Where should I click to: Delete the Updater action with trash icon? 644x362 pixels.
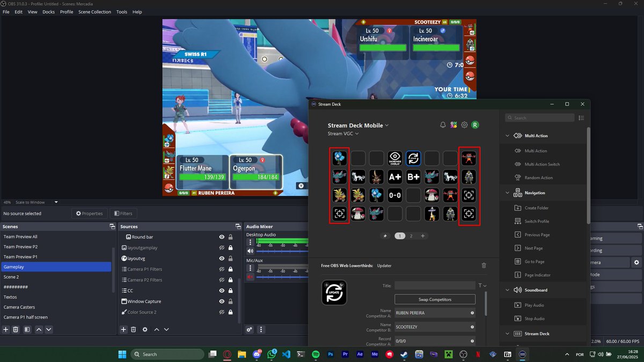pos(484,265)
